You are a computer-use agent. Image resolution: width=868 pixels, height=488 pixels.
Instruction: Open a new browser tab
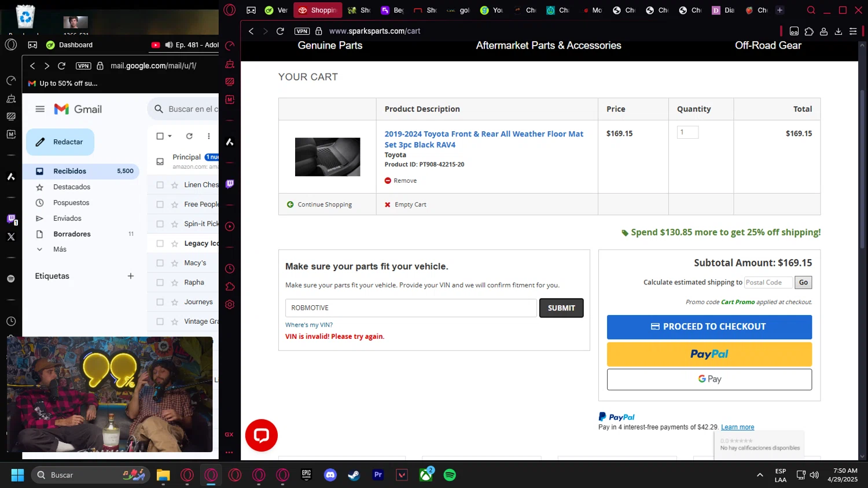click(x=779, y=10)
